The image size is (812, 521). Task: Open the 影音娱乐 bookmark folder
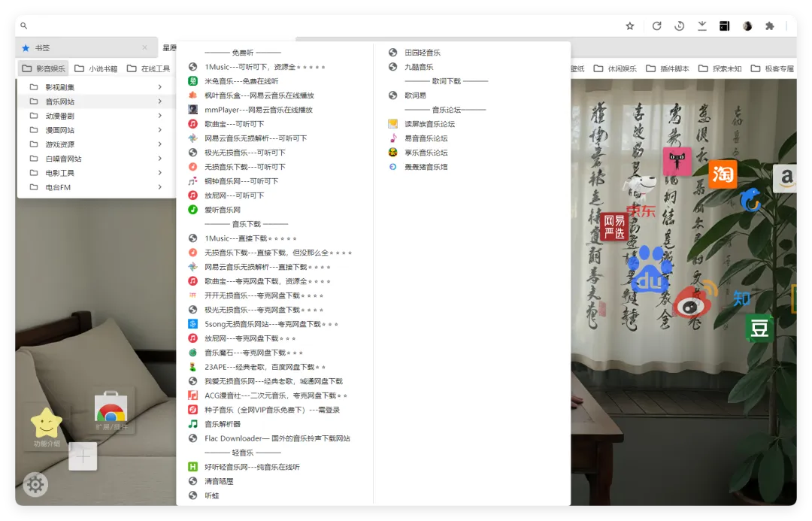pos(44,68)
